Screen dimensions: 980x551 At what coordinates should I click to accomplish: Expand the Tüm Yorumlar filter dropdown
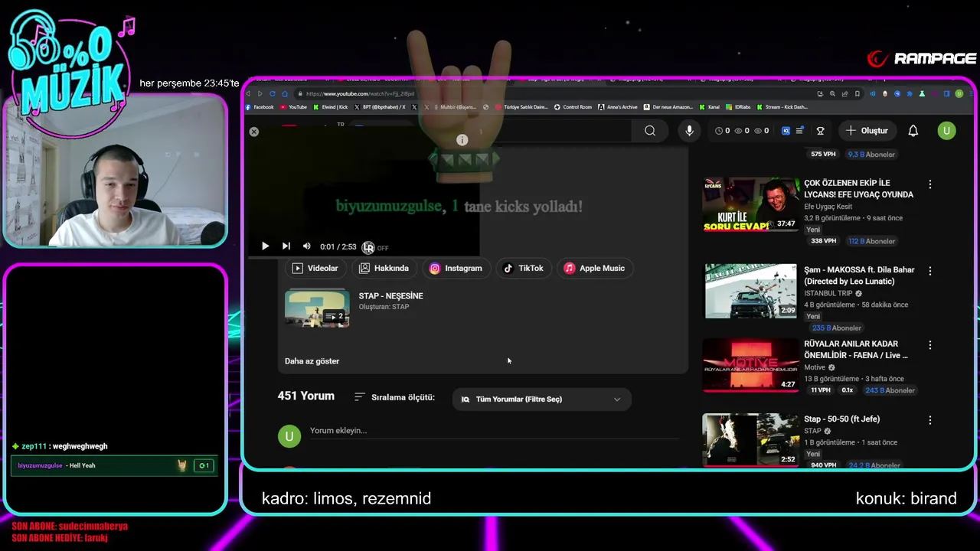541,399
